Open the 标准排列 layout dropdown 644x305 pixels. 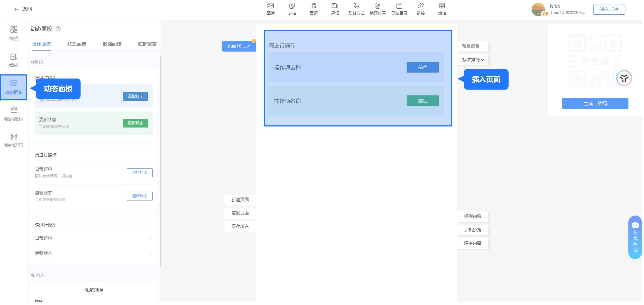(473, 60)
